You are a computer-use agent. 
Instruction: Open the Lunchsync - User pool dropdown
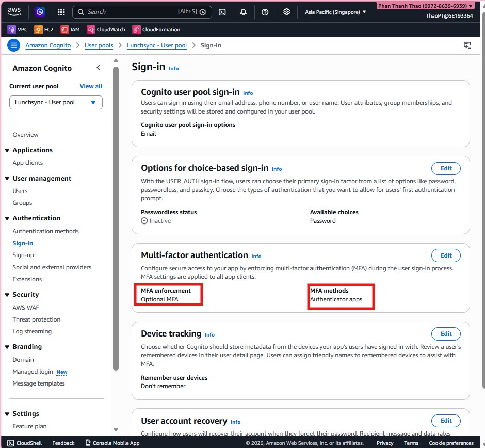[x=56, y=102]
